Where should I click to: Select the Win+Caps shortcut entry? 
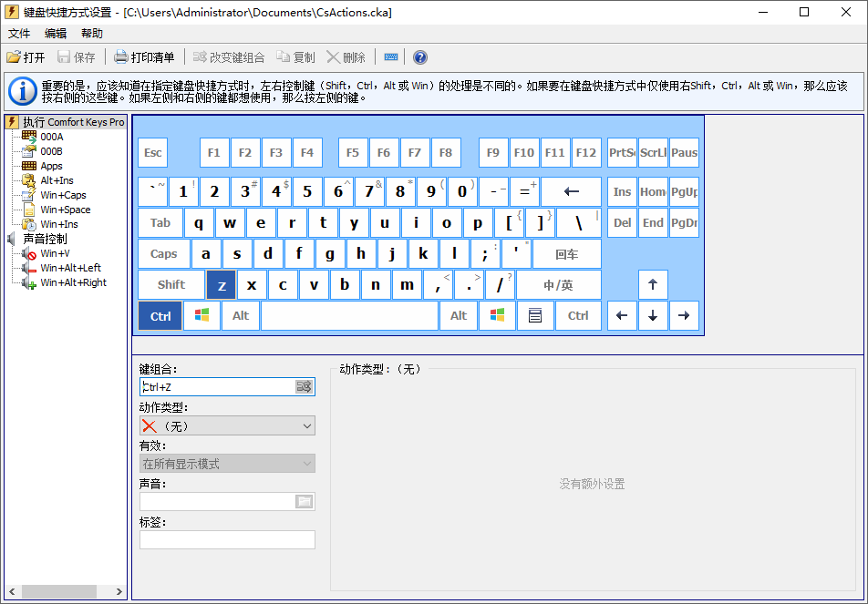[x=63, y=195]
